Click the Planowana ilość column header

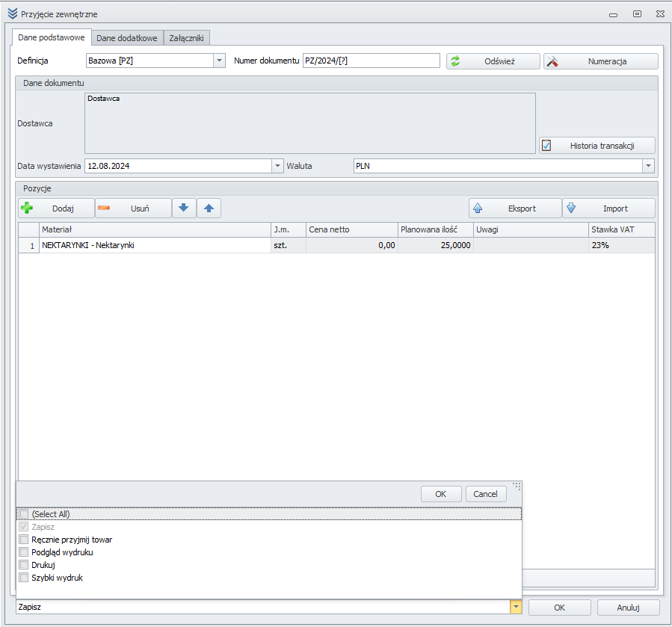[436, 229]
